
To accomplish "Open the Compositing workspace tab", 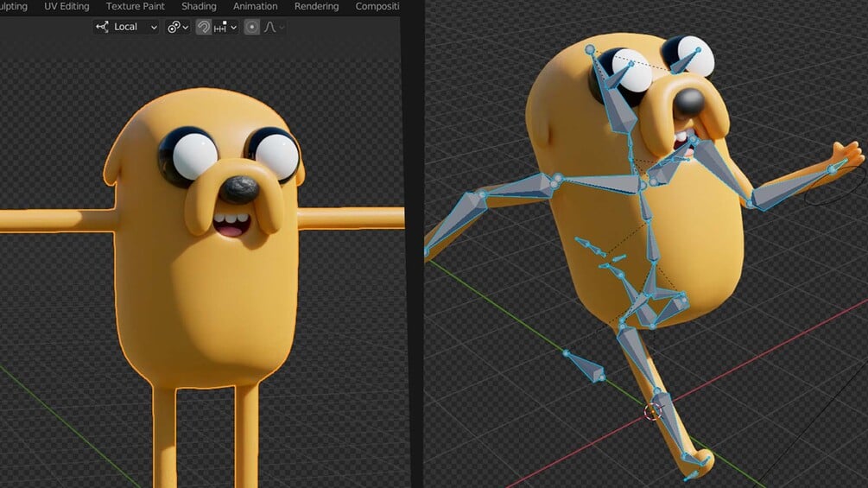I will coord(377,7).
